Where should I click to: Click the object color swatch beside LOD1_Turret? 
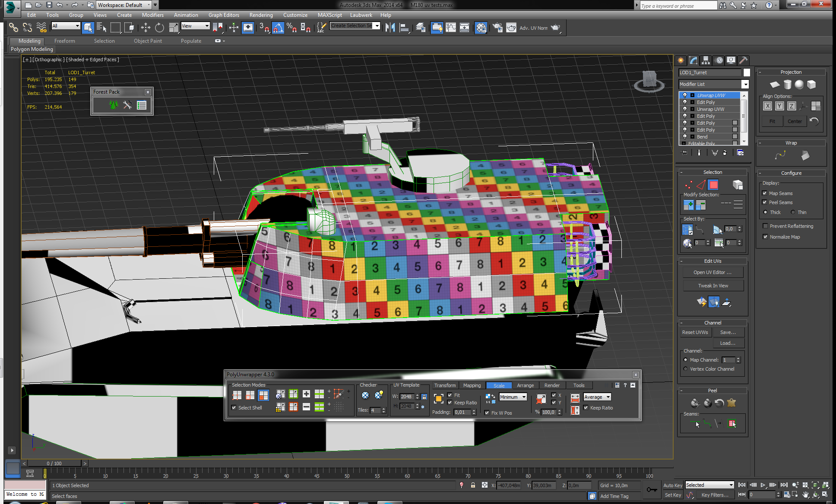pyautogui.click(x=747, y=72)
